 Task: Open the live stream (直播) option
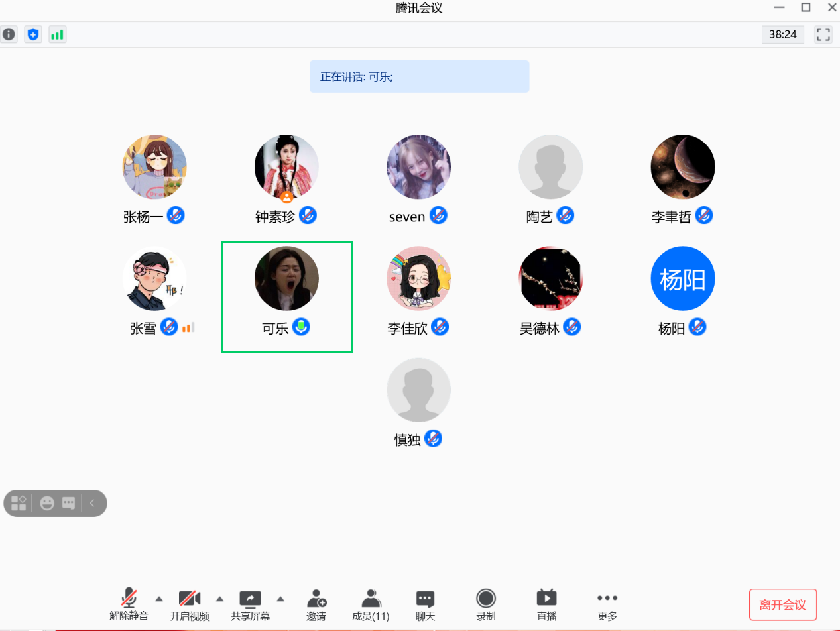point(546,605)
